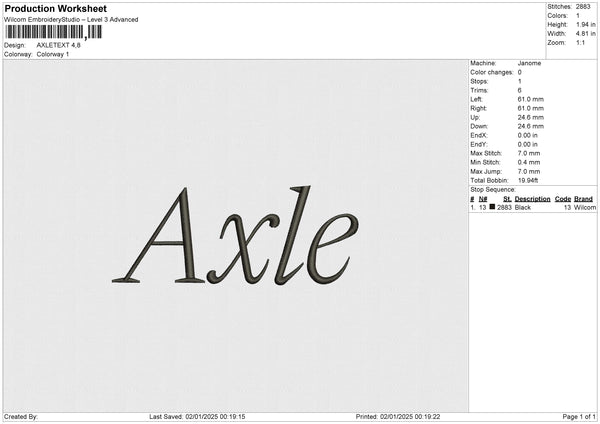Click the 'Created By:' footer label
Viewport: 600px width, 424px height.
pyautogui.click(x=21, y=417)
